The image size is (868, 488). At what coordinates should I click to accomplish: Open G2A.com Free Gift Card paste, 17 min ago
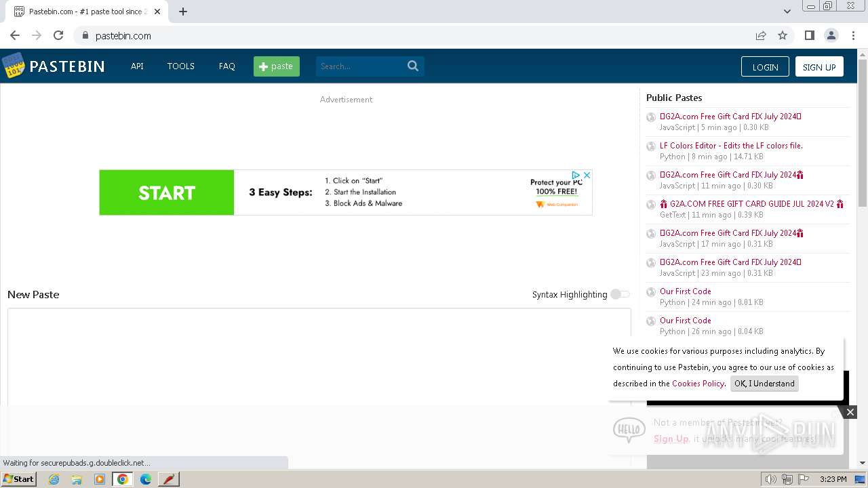pos(732,233)
